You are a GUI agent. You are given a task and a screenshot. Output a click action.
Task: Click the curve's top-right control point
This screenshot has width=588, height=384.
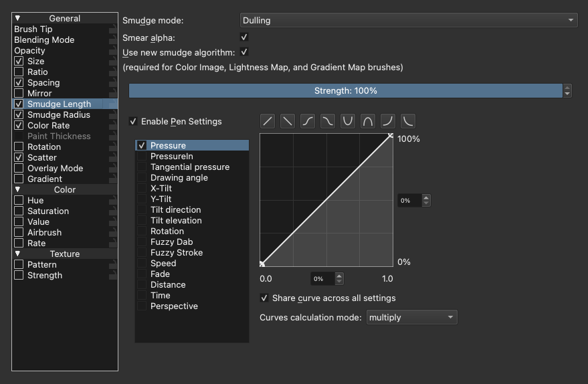click(x=391, y=136)
